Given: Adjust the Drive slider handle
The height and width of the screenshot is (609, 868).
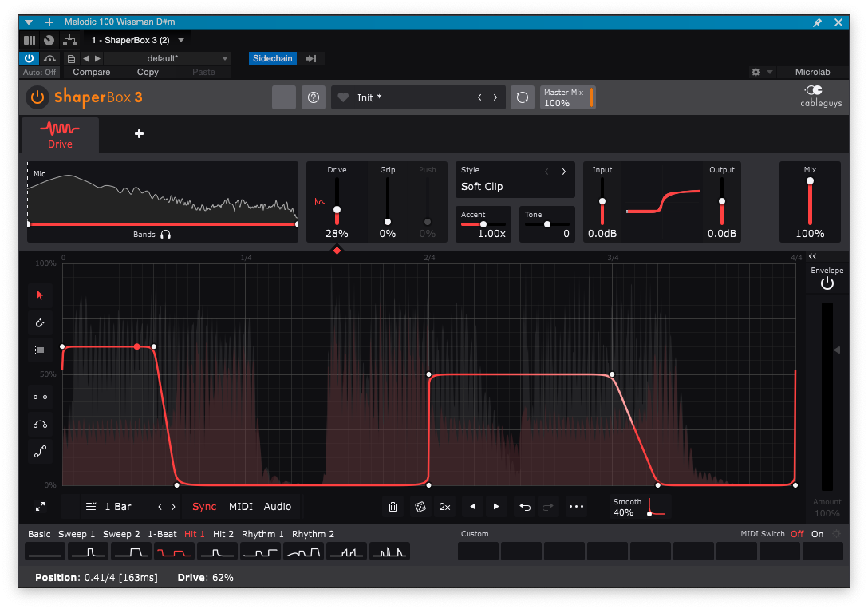Looking at the screenshot, I should [337, 210].
